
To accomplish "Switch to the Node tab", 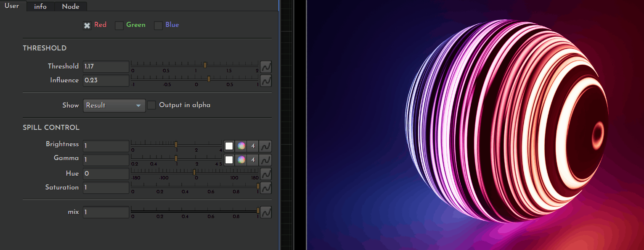I will point(71,6).
